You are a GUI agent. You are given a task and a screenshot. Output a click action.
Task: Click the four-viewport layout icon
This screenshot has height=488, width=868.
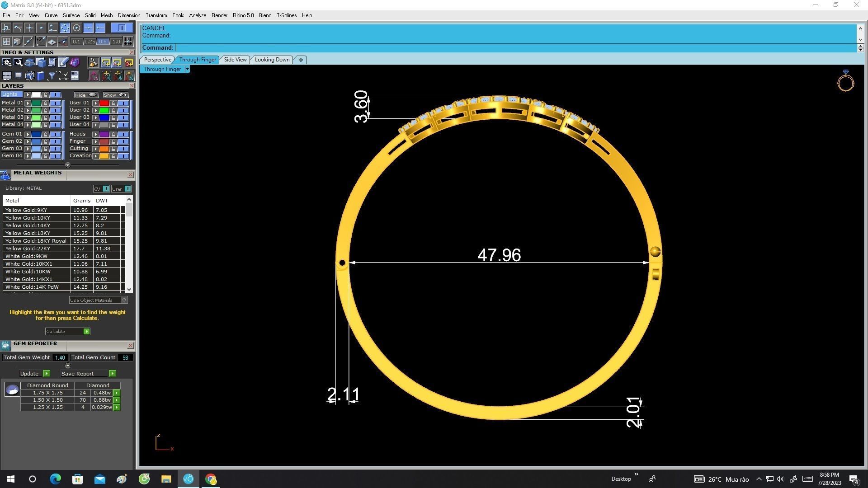click(x=7, y=76)
